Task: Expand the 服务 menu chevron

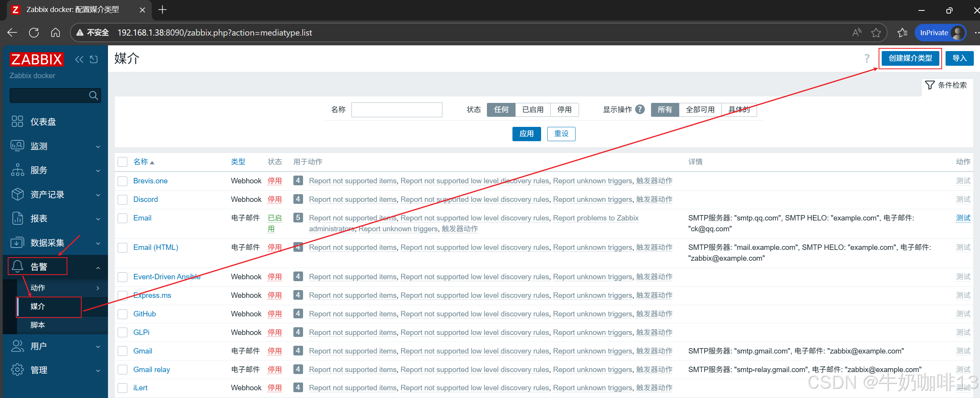Action: pos(98,171)
